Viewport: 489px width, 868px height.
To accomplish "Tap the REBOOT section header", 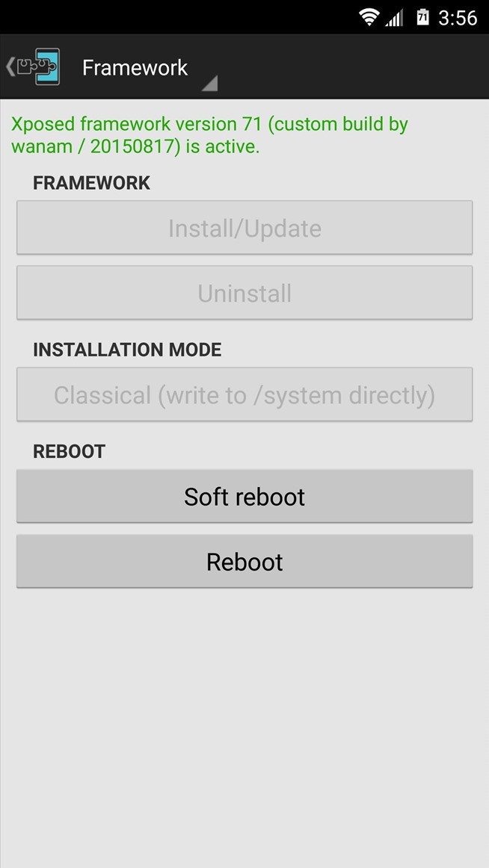I will coord(69,451).
